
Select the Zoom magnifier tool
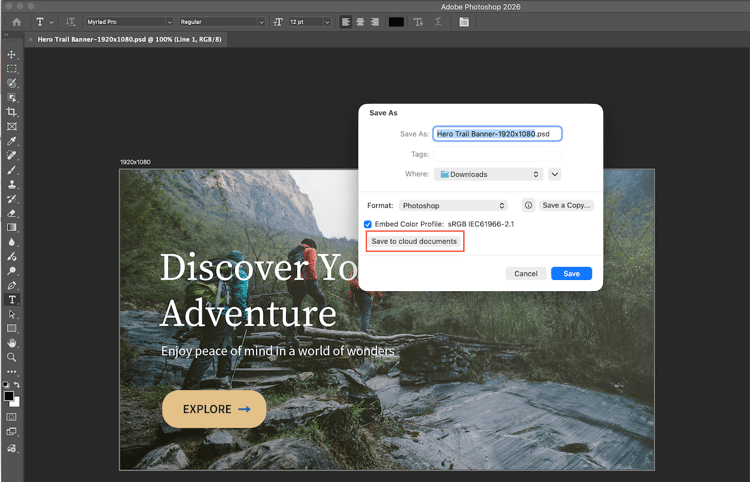[x=11, y=357]
